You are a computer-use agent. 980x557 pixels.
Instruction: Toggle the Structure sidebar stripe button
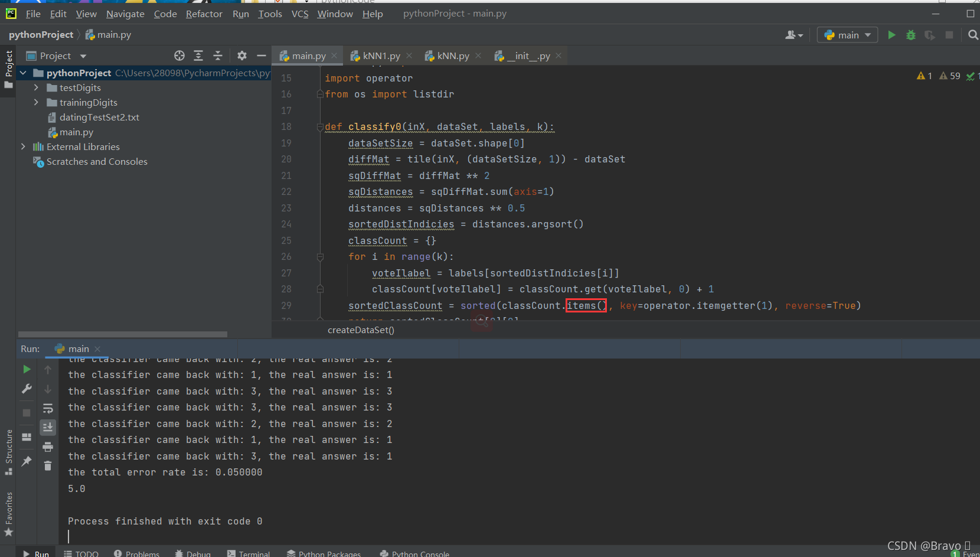click(8, 452)
